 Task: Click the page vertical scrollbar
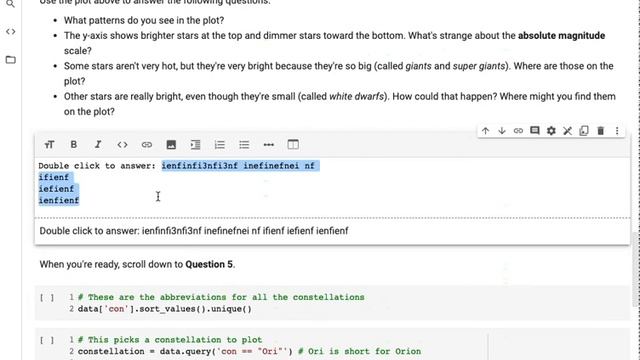[x=635, y=269]
